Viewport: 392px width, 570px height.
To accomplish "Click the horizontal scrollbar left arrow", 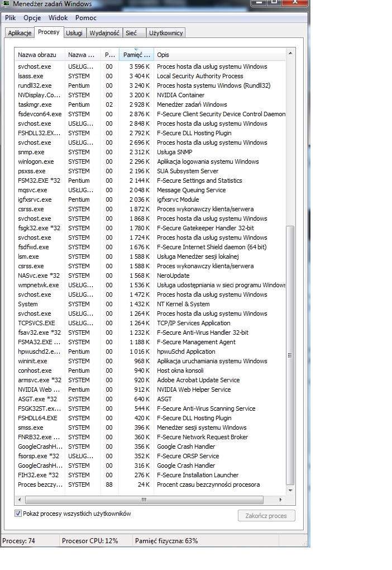I will pyautogui.click(x=19, y=500).
